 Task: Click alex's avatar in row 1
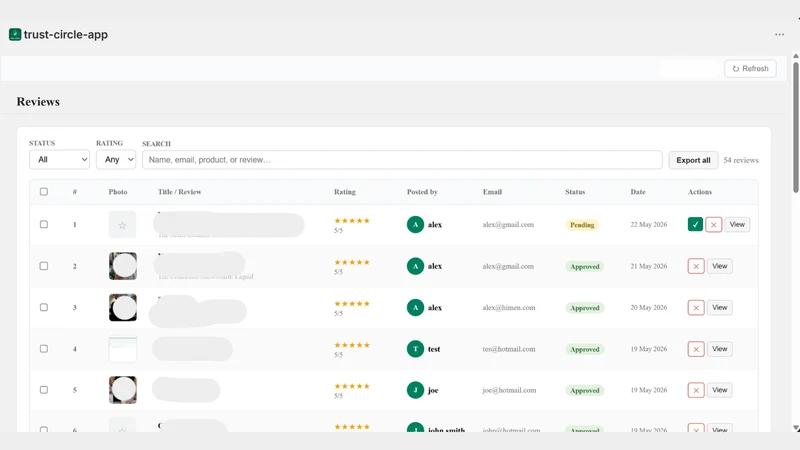click(x=415, y=224)
